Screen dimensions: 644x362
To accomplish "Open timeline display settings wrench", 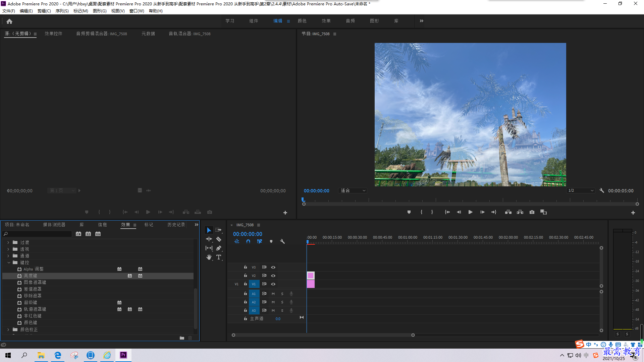I will [x=282, y=241].
